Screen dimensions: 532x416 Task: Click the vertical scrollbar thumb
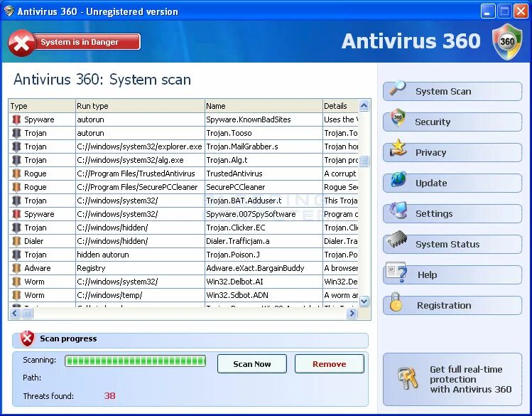point(364,160)
